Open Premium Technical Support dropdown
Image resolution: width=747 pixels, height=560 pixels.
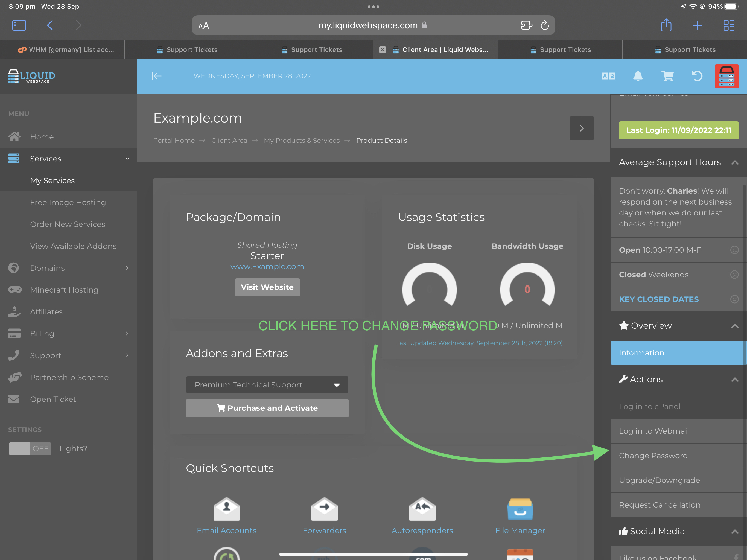[267, 385]
